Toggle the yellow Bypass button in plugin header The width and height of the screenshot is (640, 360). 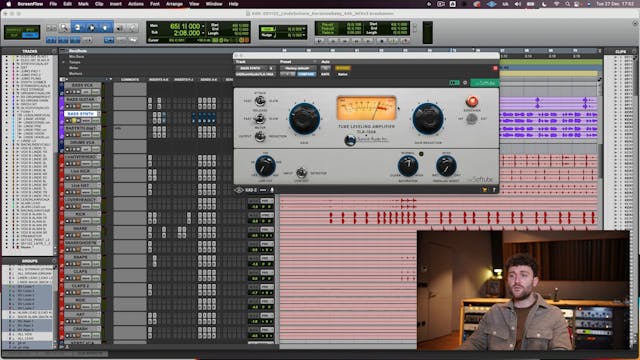[343, 68]
